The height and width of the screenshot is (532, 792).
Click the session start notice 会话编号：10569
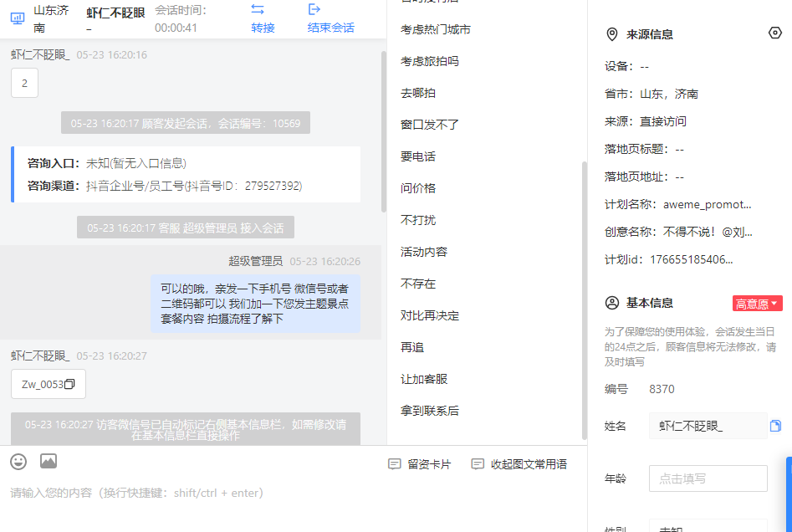pyautogui.click(x=186, y=123)
